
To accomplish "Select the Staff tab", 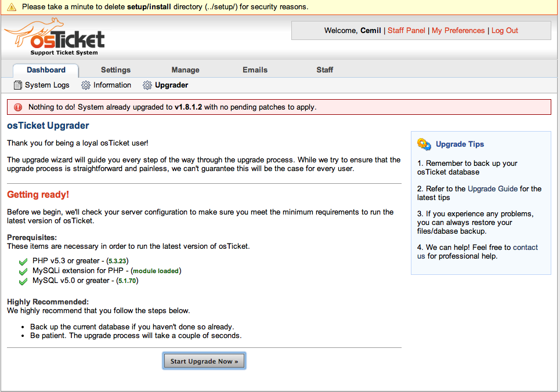I will tap(324, 70).
